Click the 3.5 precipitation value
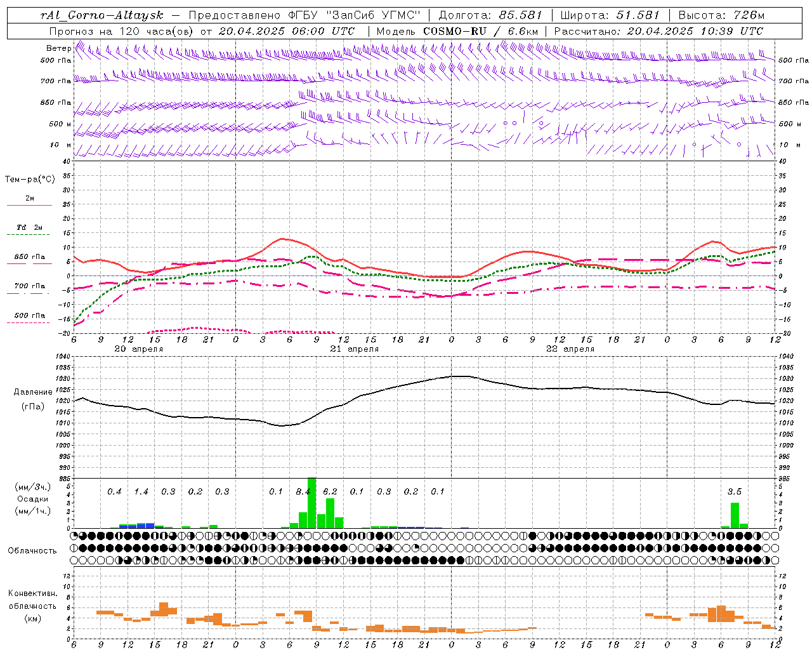The height and width of the screenshot is (650, 812). (x=735, y=491)
